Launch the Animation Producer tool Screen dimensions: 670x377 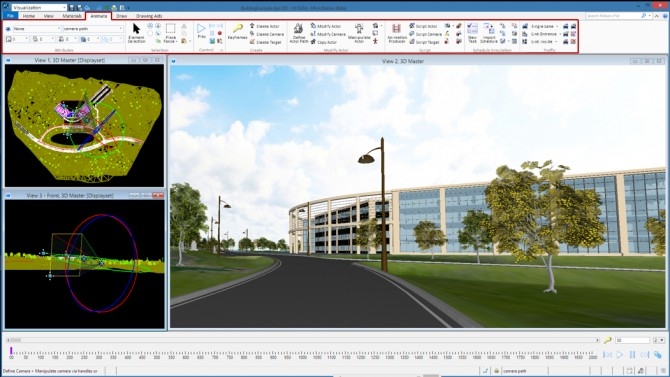point(397,33)
